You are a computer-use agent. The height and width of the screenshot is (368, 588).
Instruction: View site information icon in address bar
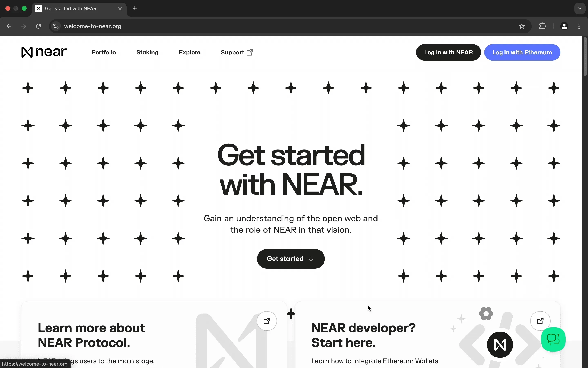click(56, 26)
